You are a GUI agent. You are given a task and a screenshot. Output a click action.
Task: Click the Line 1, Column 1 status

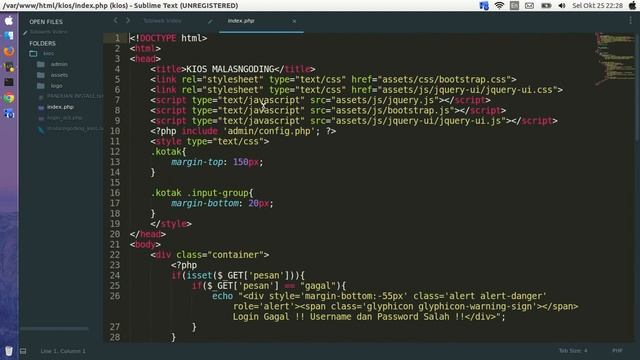pos(63,351)
